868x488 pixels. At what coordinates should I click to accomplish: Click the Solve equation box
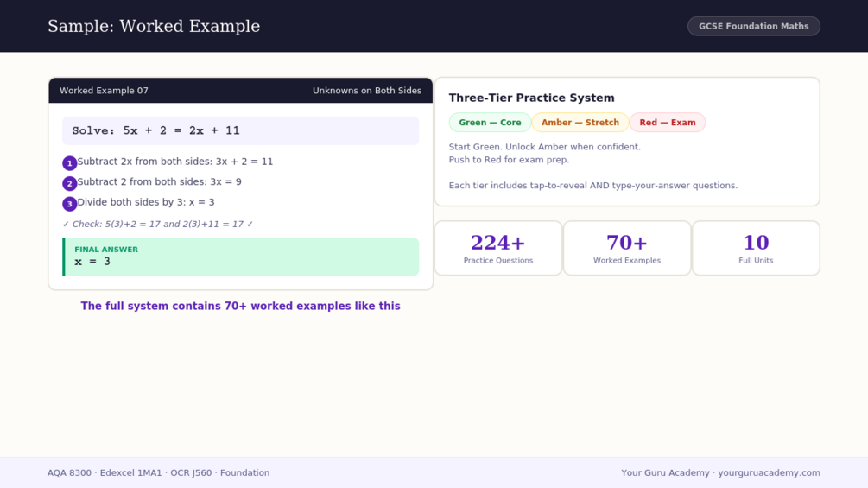[241, 130]
